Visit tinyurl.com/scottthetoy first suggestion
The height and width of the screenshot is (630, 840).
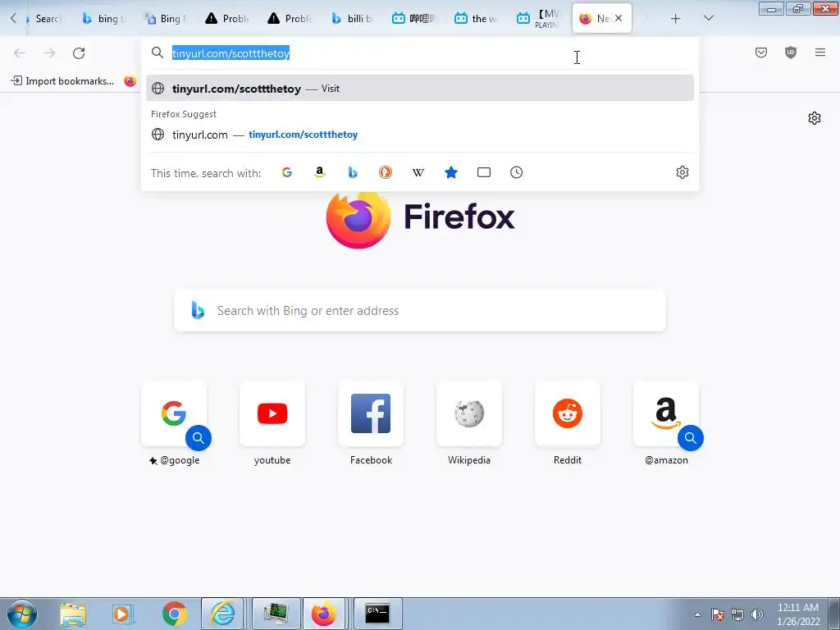click(x=419, y=89)
